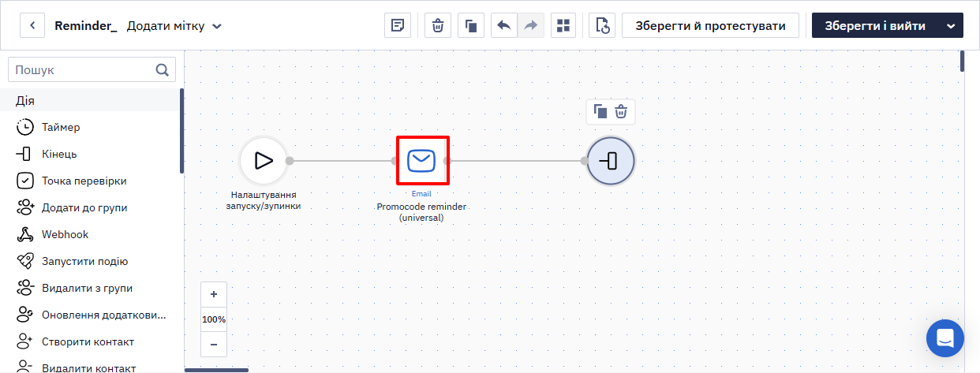
Task: Click the top toolbar copy icon
Action: (471, 25)
